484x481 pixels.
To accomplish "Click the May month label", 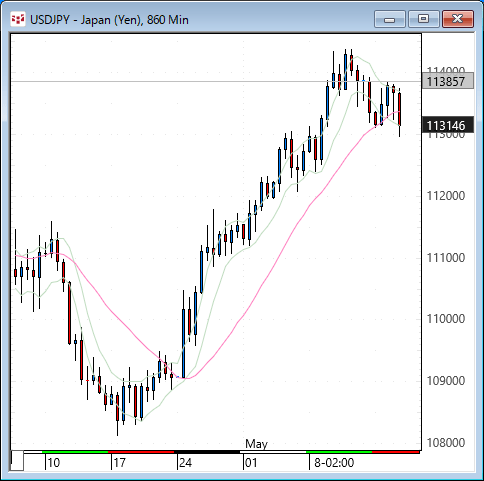I will (256, 444).
